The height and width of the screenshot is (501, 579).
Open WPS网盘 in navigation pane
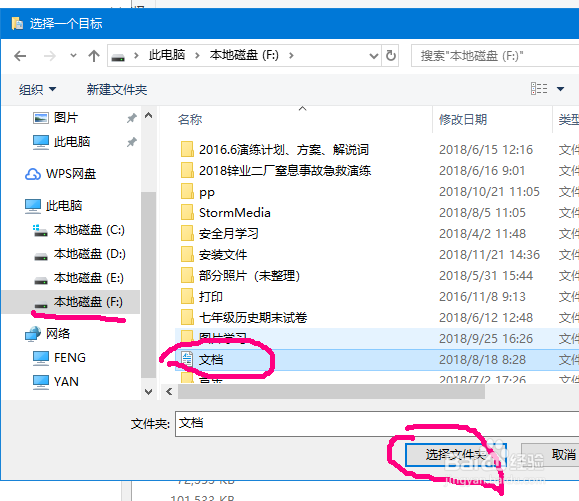[x=61, y=174]
